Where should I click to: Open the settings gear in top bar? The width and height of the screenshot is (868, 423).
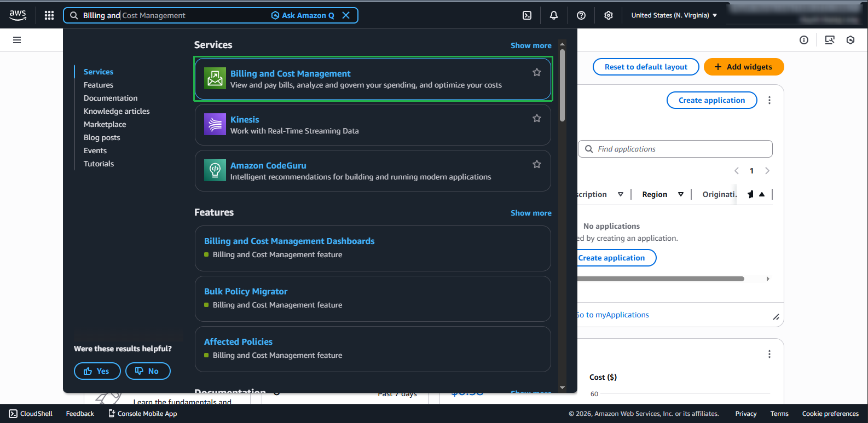coord(609,15)
